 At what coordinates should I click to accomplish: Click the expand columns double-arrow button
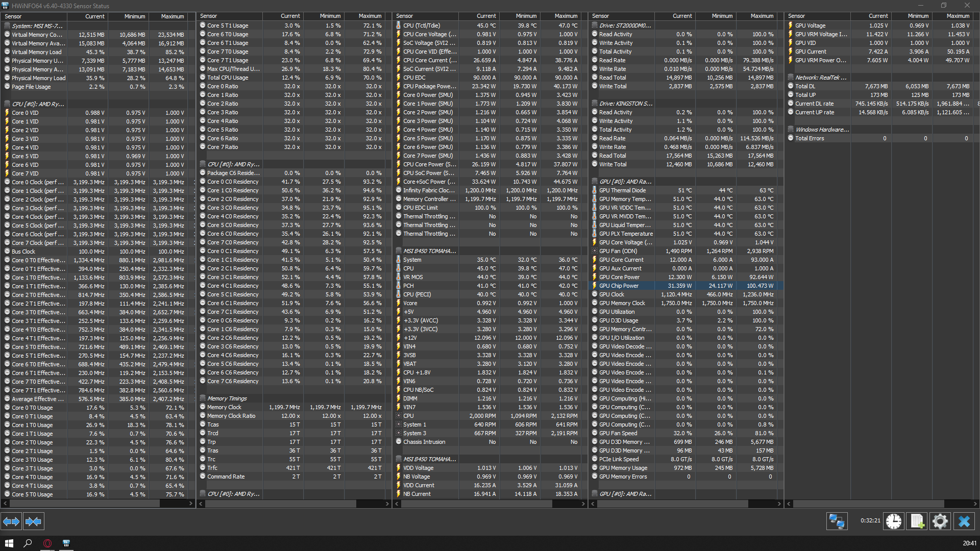11,521
